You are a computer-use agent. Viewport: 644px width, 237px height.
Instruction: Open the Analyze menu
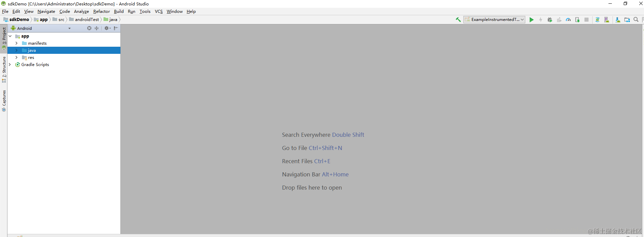(82, 12)
